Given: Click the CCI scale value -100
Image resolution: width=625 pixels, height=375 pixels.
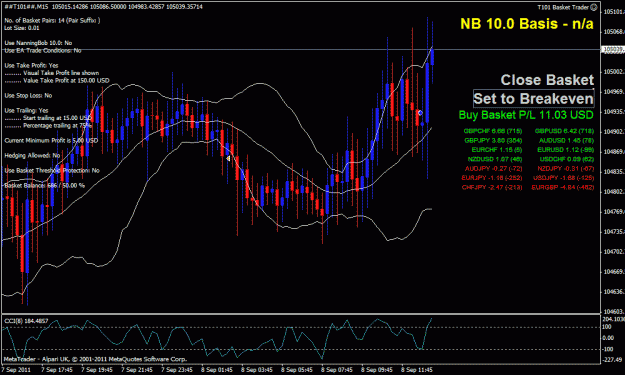Looking at the screenshot, I should [608, 349].
